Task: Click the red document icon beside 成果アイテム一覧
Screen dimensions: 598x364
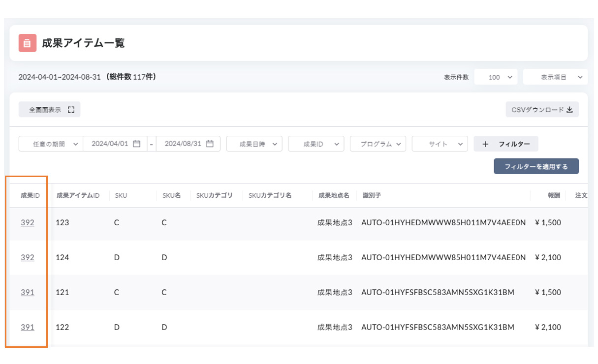Action: [27, 43]
